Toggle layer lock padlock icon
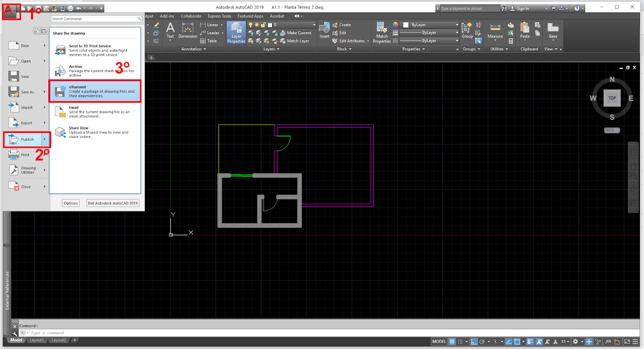 (263, 25)
